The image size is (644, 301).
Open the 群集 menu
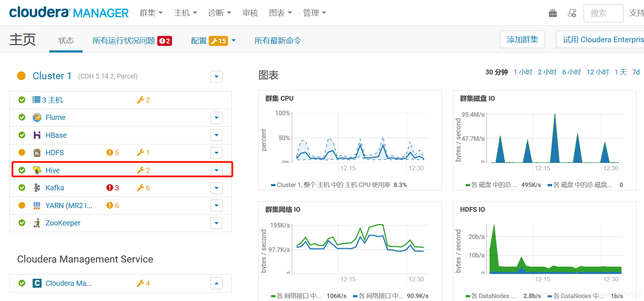[x=151, y=13]
